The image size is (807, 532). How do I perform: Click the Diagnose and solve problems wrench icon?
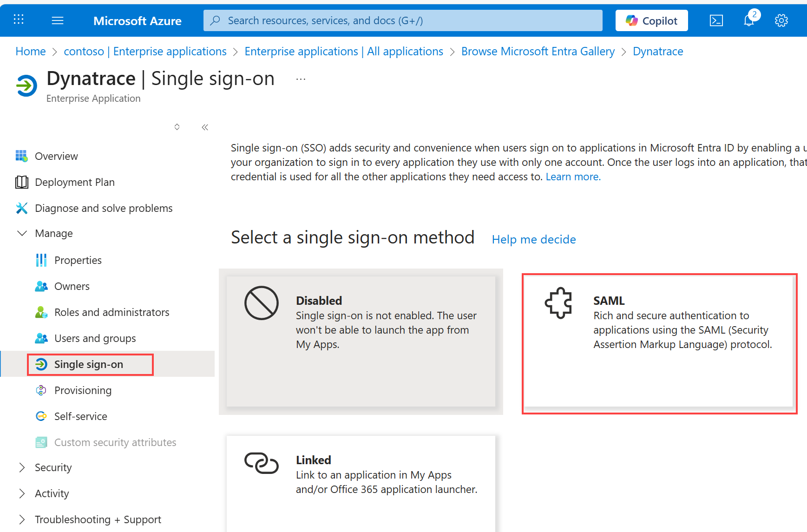coord(21,208)
